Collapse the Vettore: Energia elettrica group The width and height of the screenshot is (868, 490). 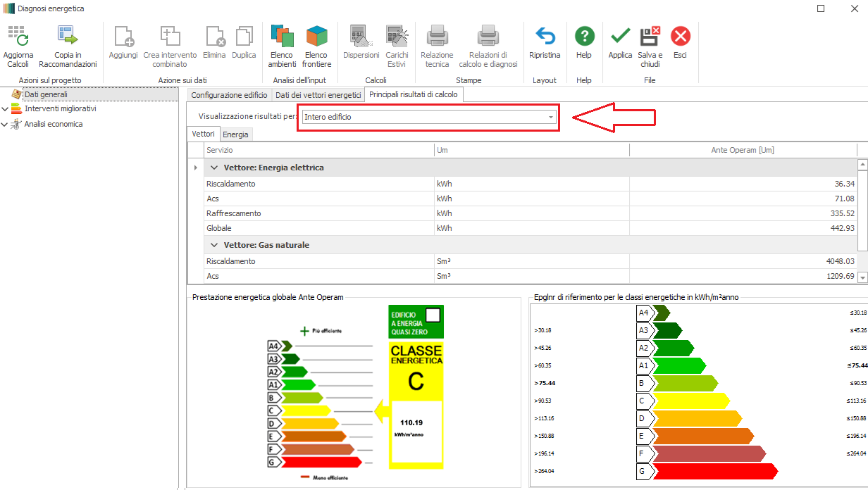[214, 168]
